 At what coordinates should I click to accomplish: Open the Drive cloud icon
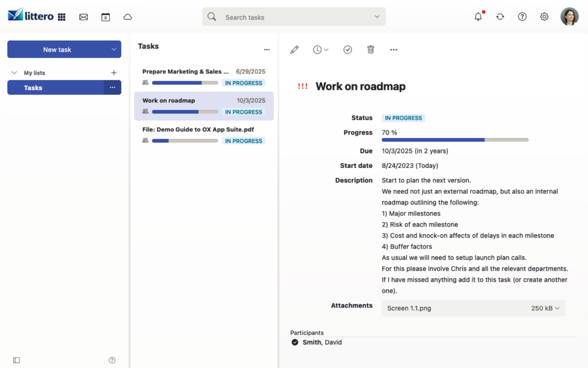tap(127, 17)
